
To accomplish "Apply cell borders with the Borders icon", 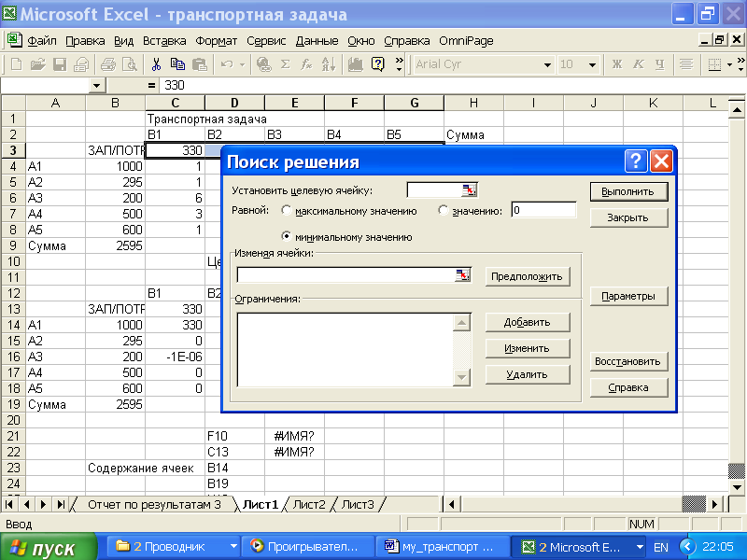I will pos(714,63).
